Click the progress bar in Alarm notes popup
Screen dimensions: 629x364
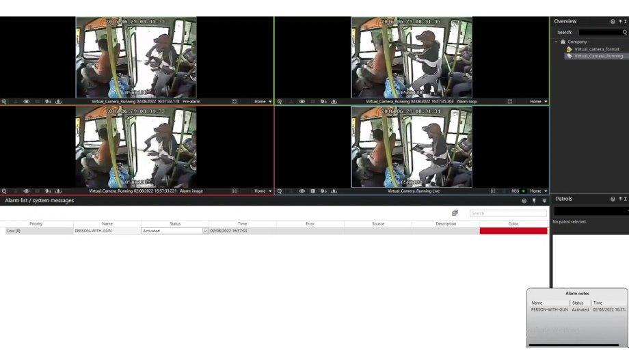click(574, 345)
